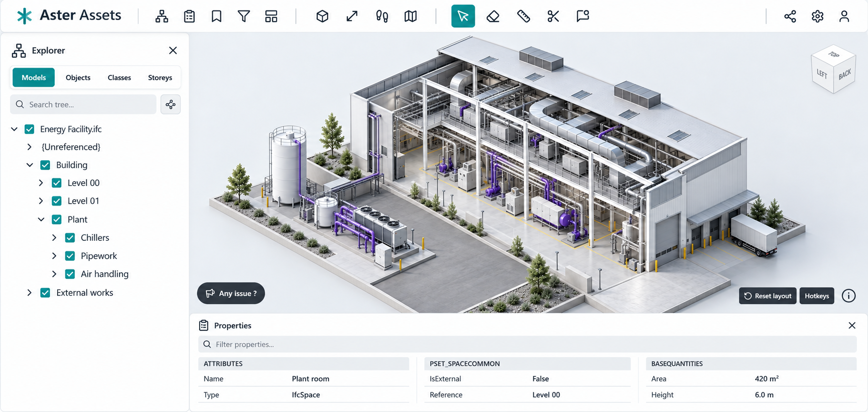Switch to the Objects tab
868x412 pixels.
(x=78, y=77)
